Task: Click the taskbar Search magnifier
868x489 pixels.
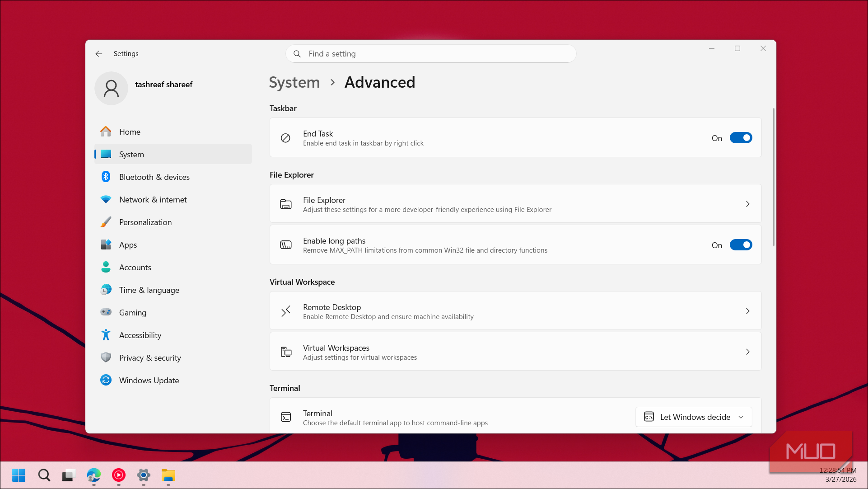Action: (44, 475)
